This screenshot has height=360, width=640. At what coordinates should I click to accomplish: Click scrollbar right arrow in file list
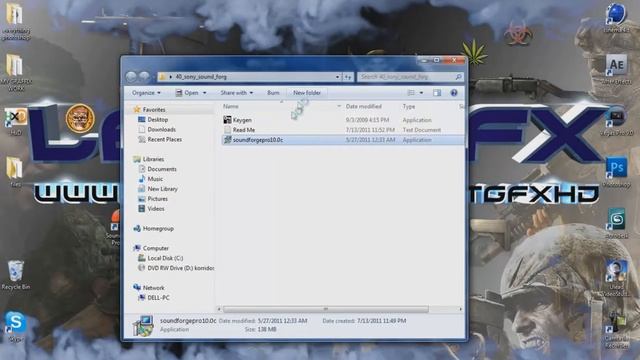(x=460, y=309)
